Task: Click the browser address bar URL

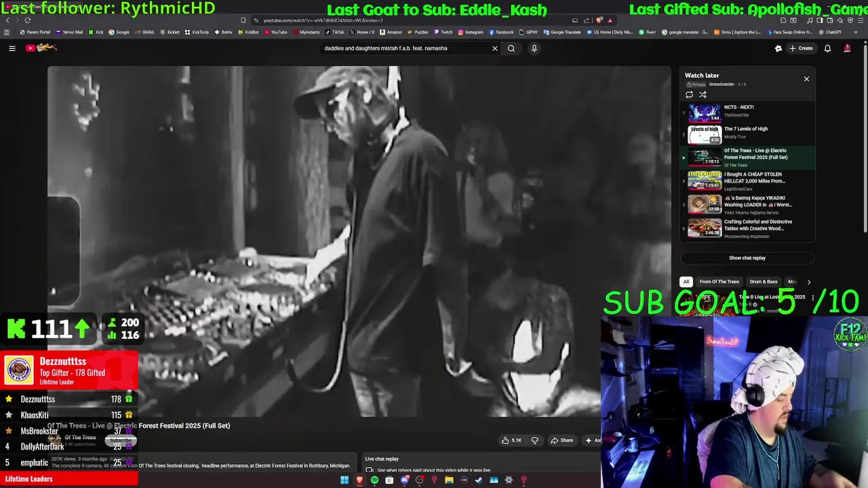Action: pos(323,20)
